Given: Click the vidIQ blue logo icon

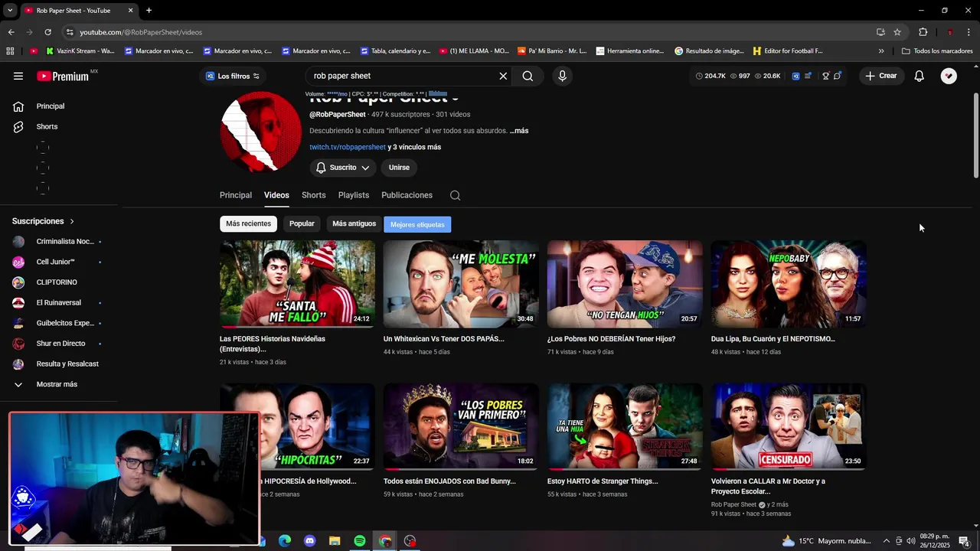Looking at the screenshot, I should tap(795, 76).
